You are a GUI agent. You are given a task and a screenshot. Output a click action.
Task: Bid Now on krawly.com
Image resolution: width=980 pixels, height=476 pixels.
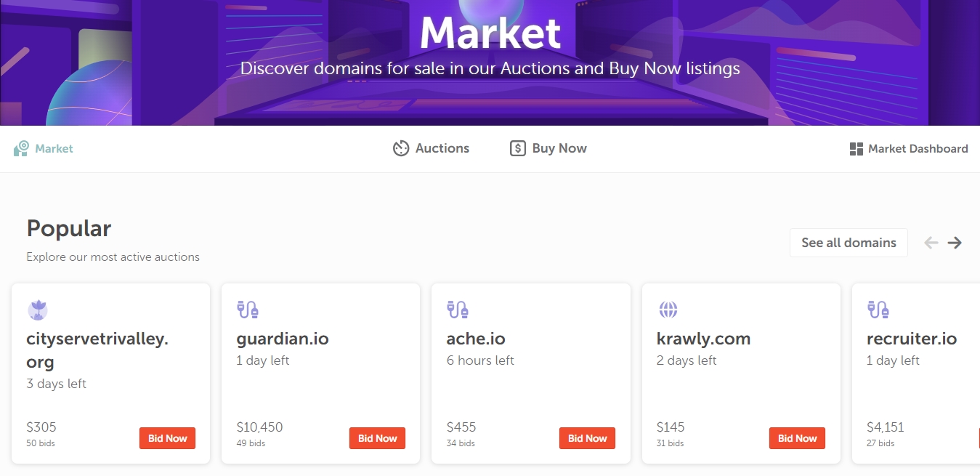pos(797,438)
